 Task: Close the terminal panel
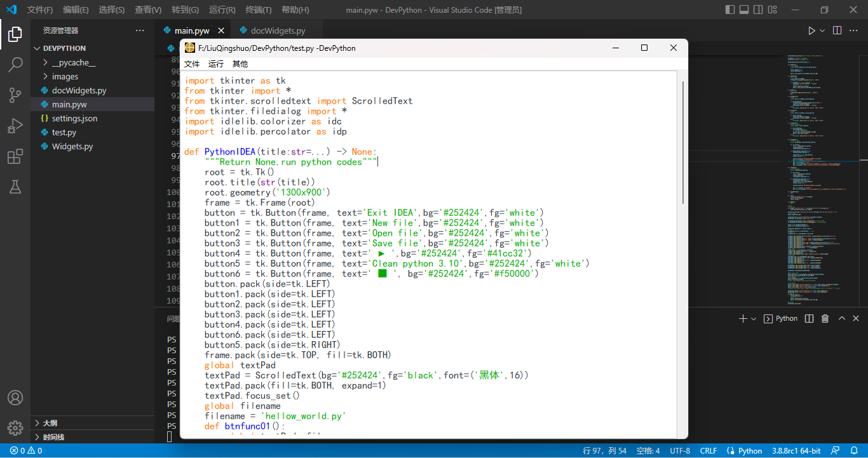point(857,319)
